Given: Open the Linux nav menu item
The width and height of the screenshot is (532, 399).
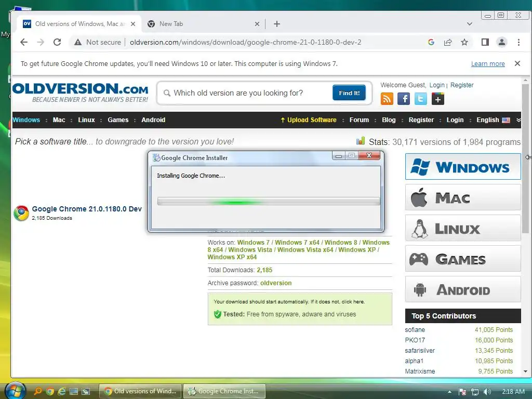Looking at the screenshot, I should [87, 120].
